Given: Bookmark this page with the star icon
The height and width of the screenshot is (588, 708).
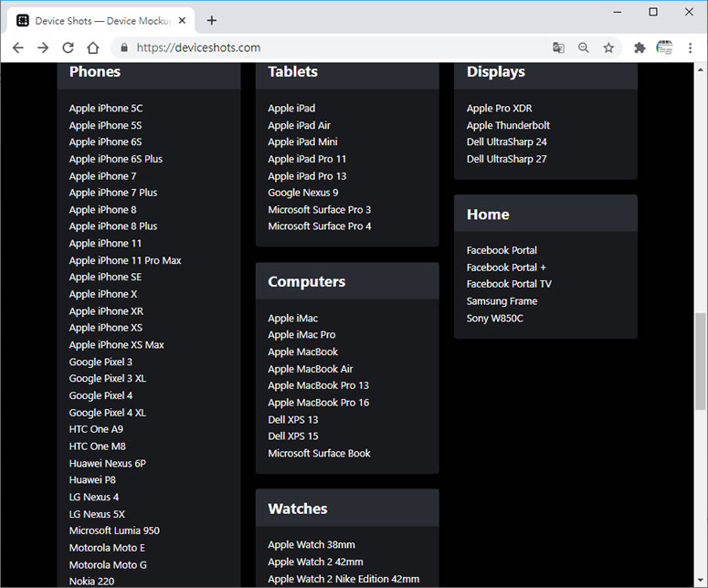Looking at the screenshot, I should pyautogui.click(x=608, y=47).
